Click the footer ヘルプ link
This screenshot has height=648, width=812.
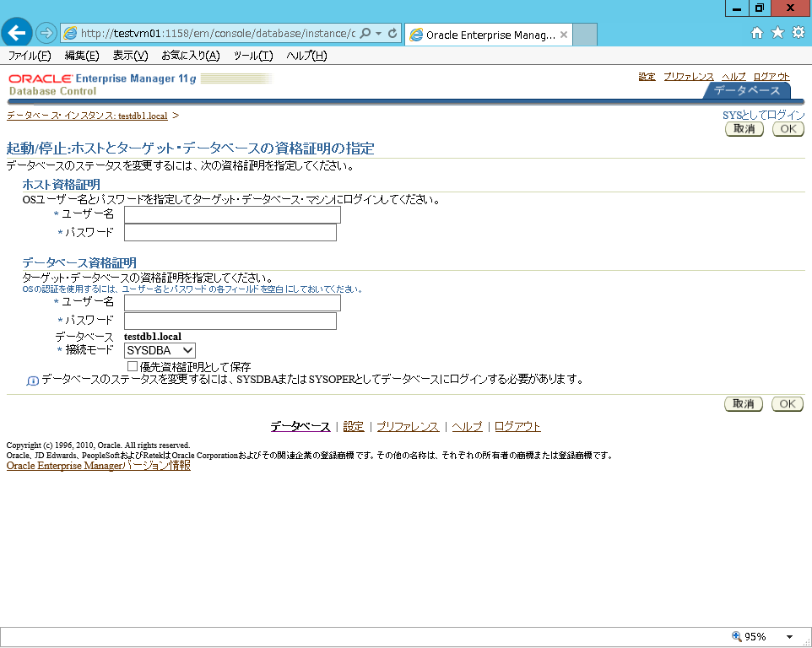(x=467, y=426)
